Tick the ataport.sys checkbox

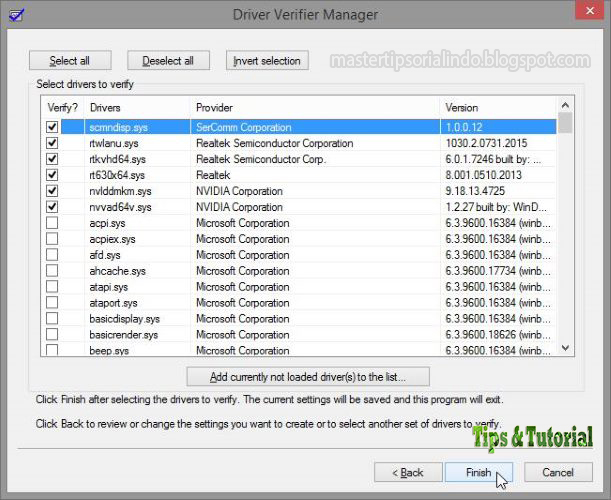pyautogui.click(x=52, y=303)
